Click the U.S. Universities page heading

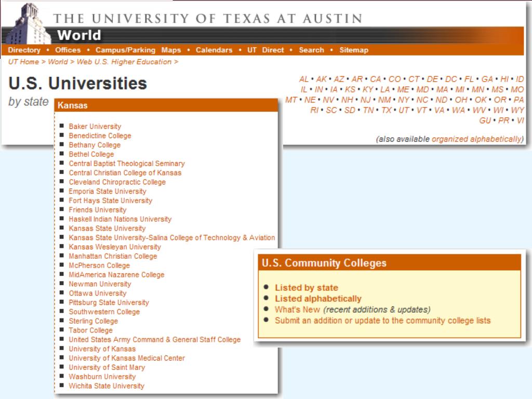click(x=78, y=84)
